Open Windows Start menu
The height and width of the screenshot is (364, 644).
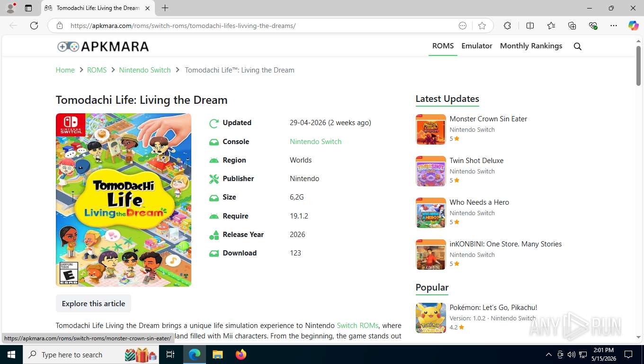point(11,355)
